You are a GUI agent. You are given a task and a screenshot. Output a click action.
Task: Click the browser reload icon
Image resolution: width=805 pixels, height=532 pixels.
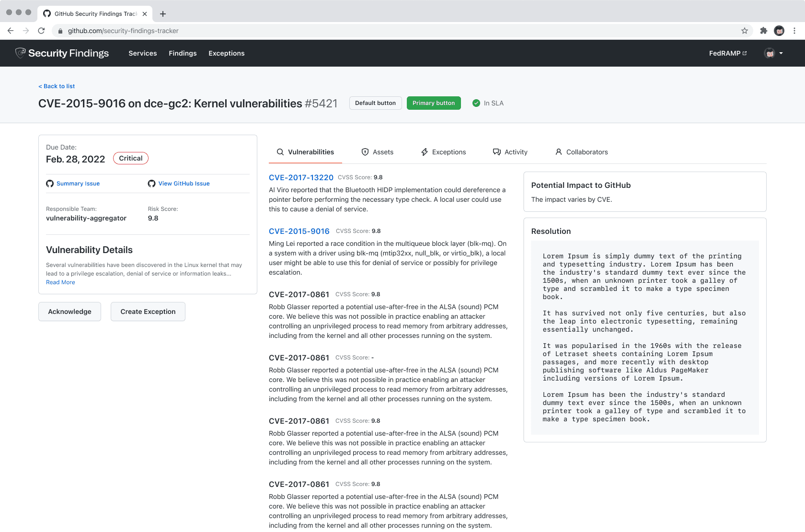coord(41,31)
